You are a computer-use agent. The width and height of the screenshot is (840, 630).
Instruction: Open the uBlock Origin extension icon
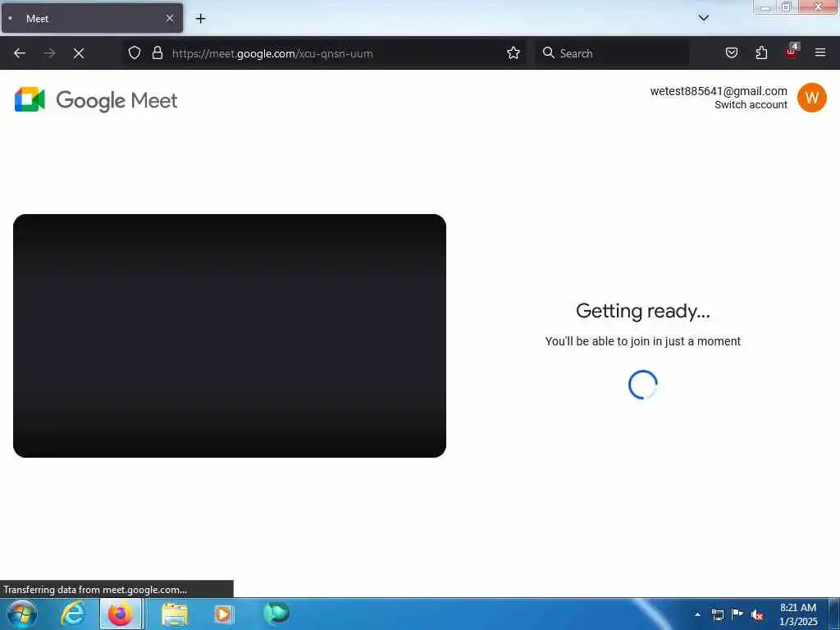pyautogui.click(x=792, y=52)
